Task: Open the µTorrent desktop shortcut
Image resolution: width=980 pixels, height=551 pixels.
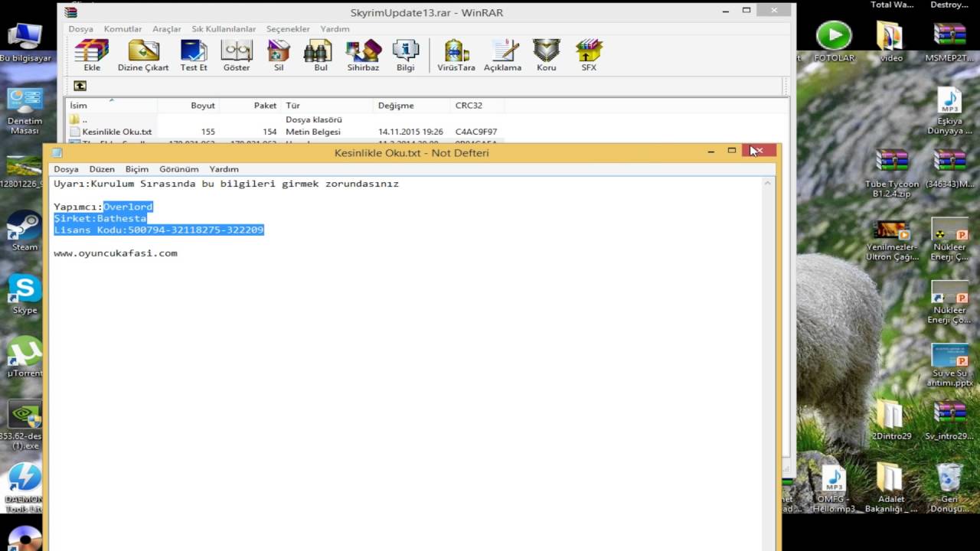Action: 24,357
